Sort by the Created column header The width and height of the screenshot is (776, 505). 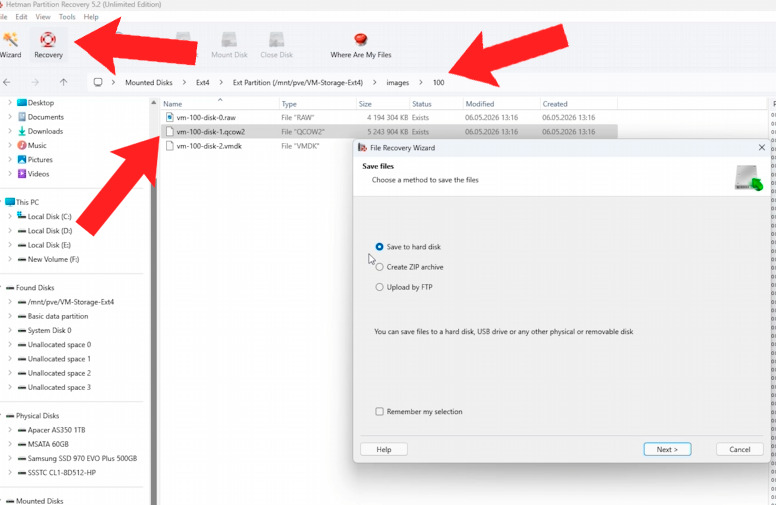579,104
